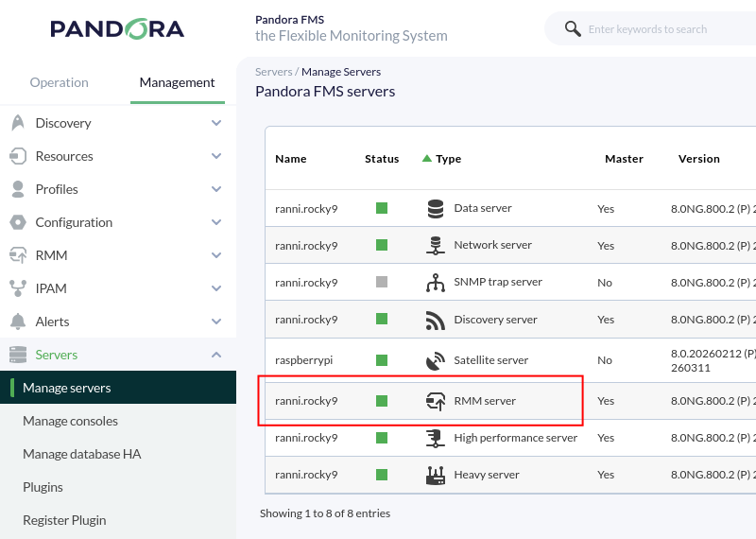
Task: Open Manage servers submenu item
Action: (118, 388)
